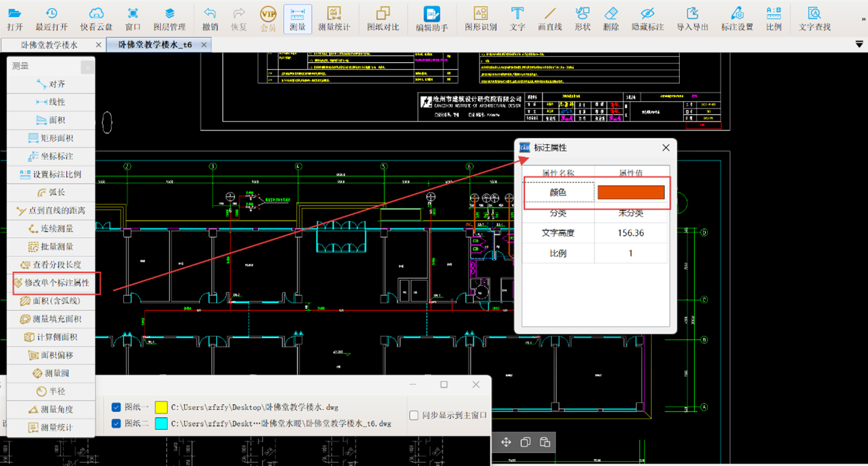Viewport: 868px width, 466px height.
Task: Enable 同步显示到主窗口 checkbox
Action: [414, 415]
